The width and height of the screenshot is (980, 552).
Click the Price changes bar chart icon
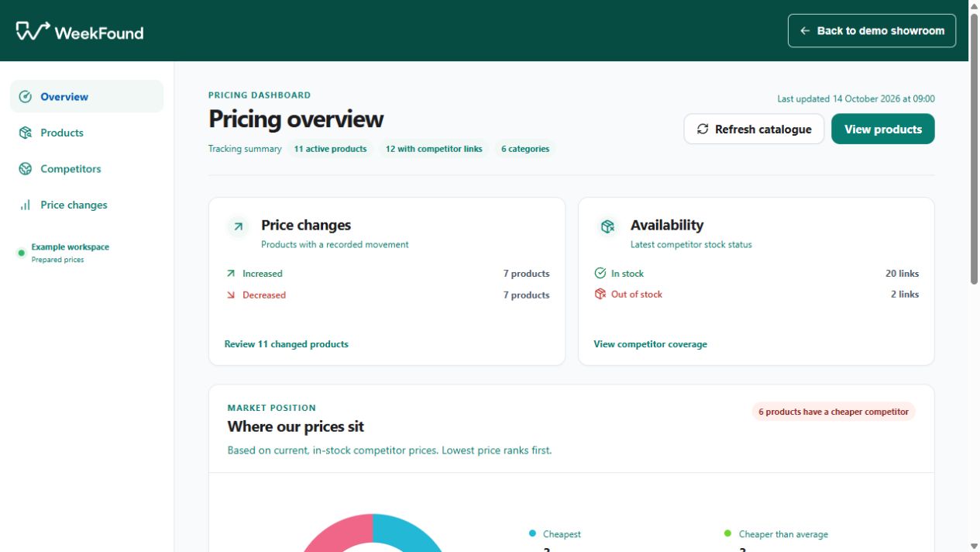(26, 205)
